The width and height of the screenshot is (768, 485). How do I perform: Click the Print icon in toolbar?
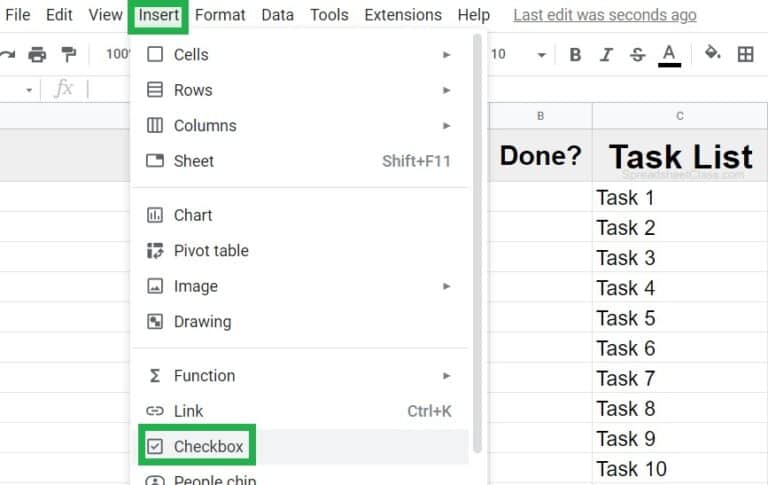[x=37, y=54]
